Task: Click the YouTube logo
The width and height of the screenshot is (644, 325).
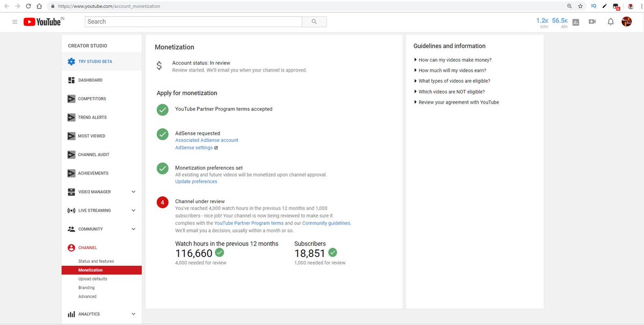Action: (43, 21)
